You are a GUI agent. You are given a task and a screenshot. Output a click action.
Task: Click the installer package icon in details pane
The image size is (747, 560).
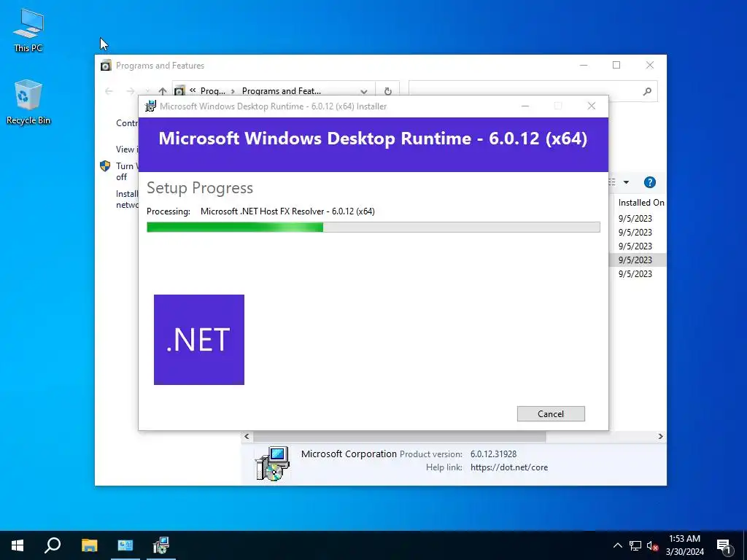coord(272,463)
